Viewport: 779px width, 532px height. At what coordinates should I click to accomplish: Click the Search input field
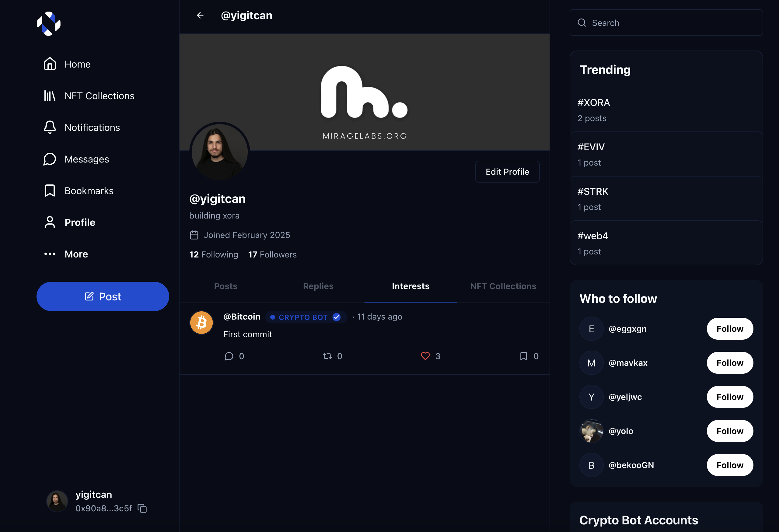[666, 23]
